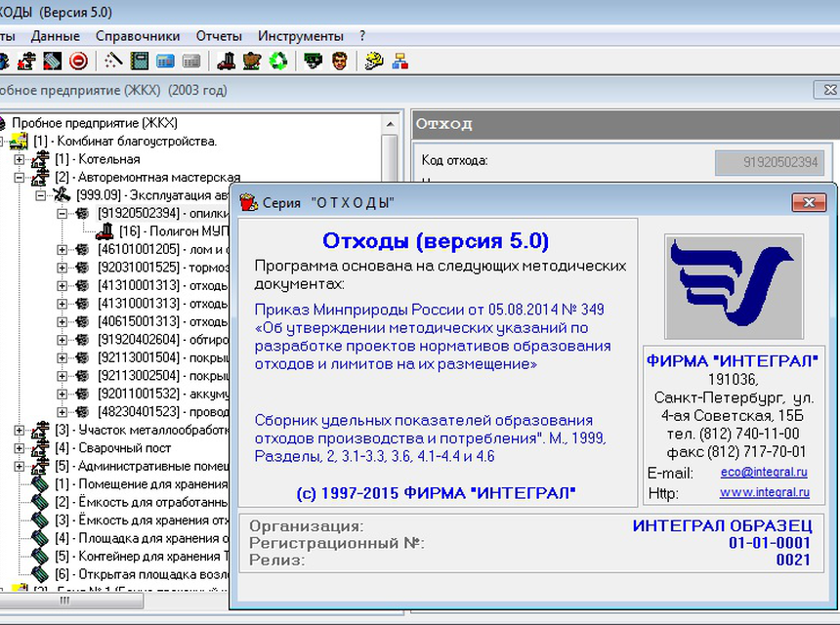Click the waste icon beside [91920502394]

point(82,213)
